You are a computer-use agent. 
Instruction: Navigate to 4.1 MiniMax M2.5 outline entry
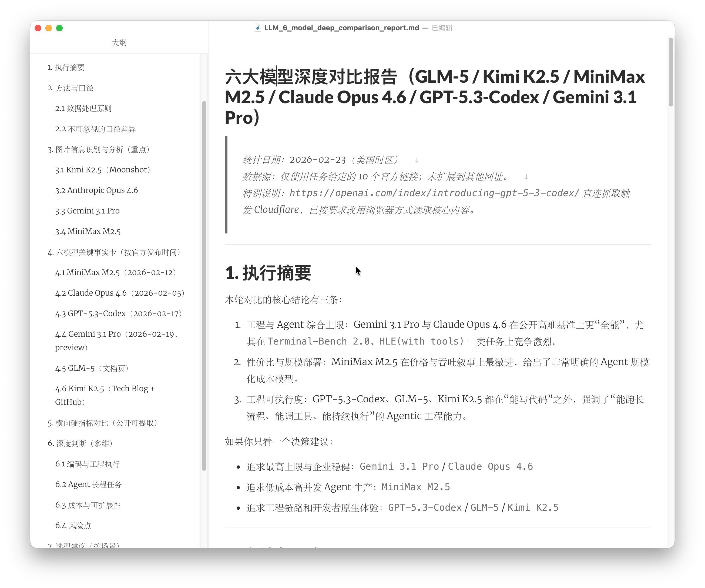pos(116,272)
